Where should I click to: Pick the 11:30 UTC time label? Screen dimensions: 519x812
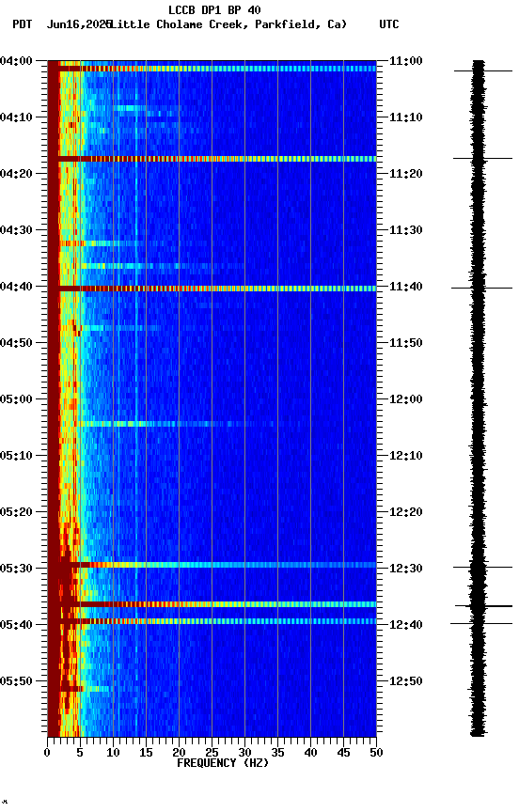(x=406, y=230)
